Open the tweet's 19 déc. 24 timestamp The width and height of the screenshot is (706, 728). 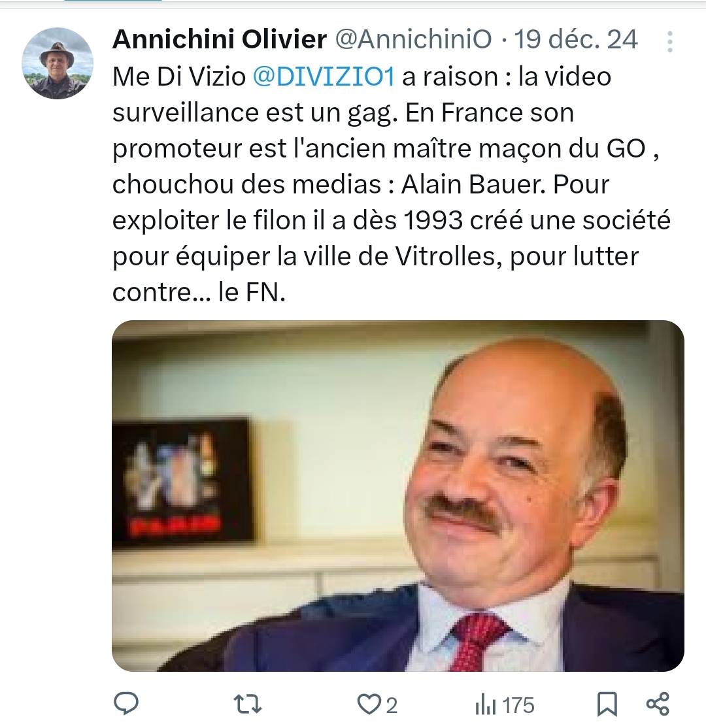point(576,39)
